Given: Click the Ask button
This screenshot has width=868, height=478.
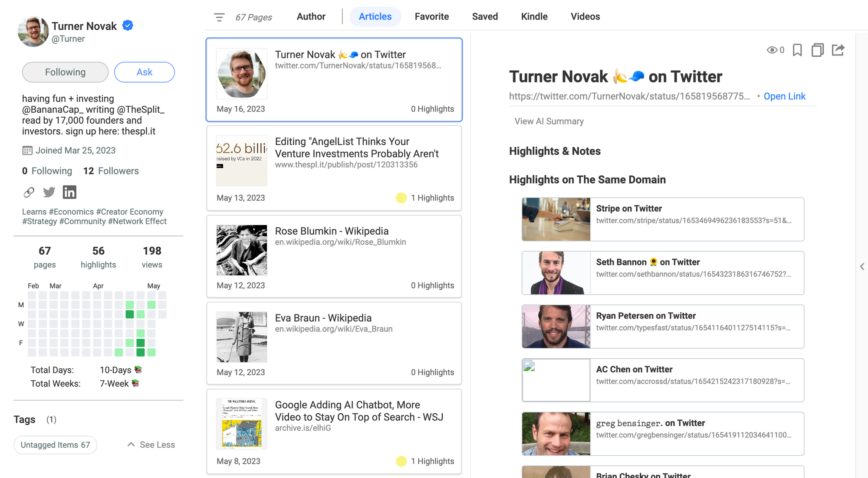Looking at the screenshot, I should pyautogui.click(x=145, y=72).
